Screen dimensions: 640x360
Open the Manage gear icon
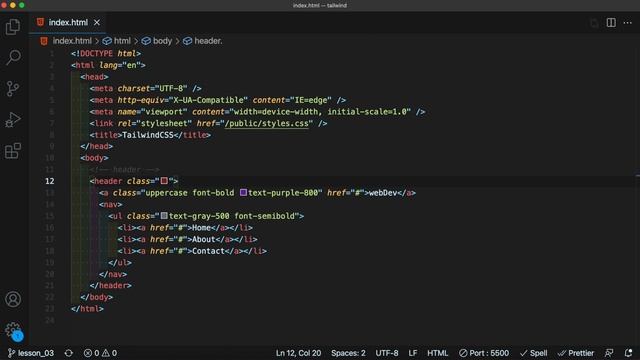pyautogui.click(x=13, y=330)
